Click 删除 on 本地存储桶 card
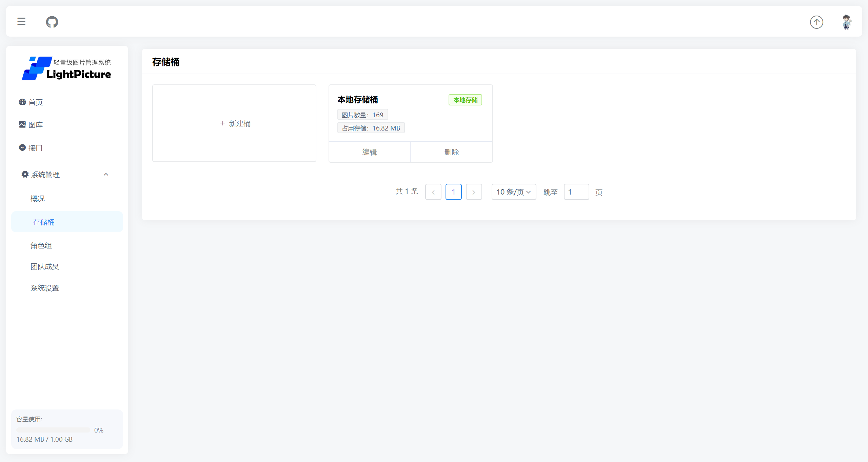Screen dimensions: 868x462 (x=451, y=152)
